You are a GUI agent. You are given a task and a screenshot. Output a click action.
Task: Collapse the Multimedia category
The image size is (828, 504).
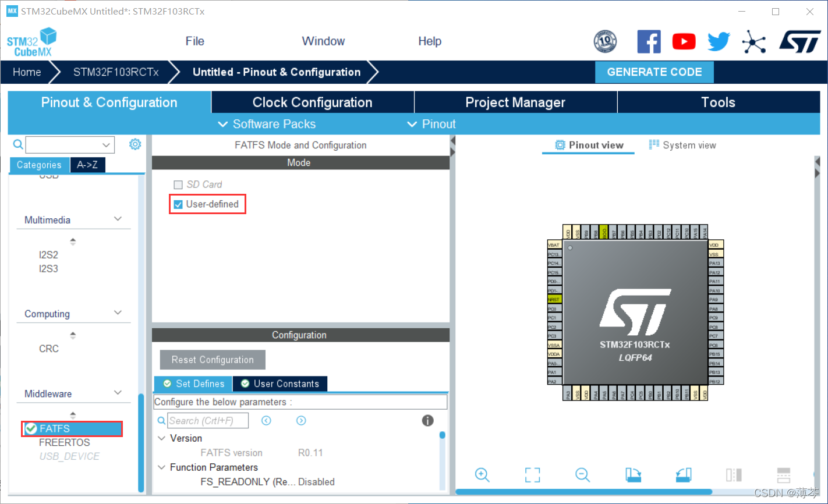point(118,219)
